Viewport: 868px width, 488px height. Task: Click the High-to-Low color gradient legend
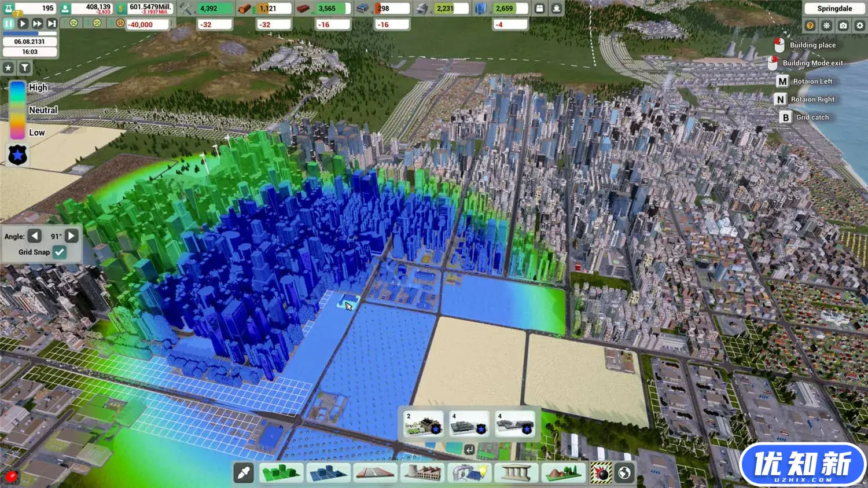point(17,110)
